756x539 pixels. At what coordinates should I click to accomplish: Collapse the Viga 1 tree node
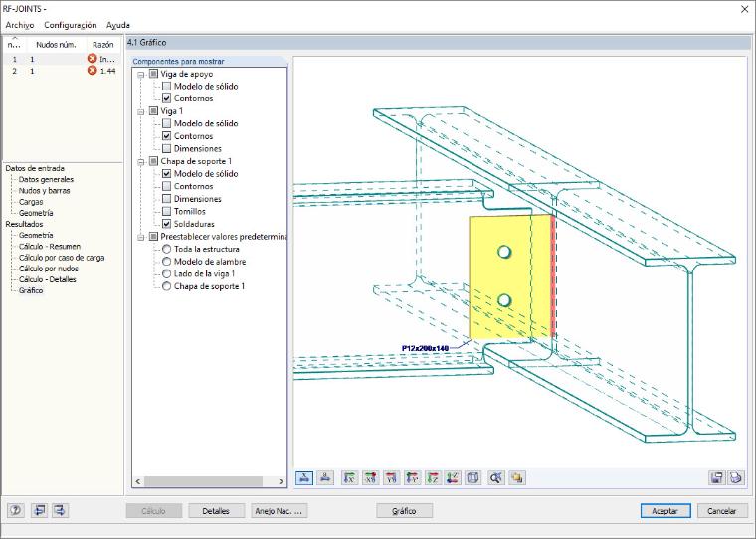click(x=141, y=111)
